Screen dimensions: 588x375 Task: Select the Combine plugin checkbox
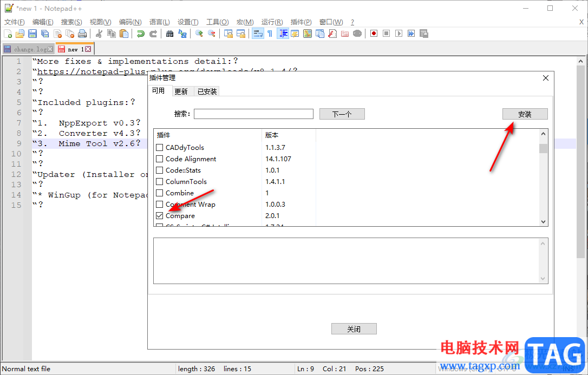(159, 193)
